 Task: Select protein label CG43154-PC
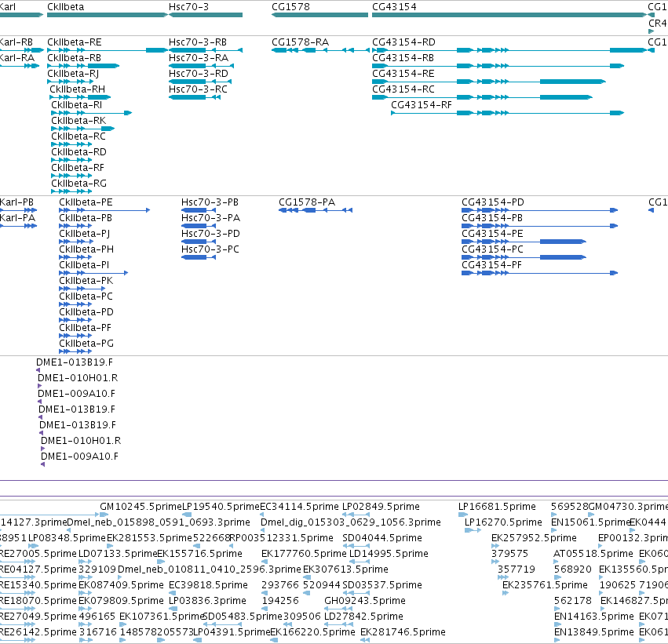pos(492,249)
